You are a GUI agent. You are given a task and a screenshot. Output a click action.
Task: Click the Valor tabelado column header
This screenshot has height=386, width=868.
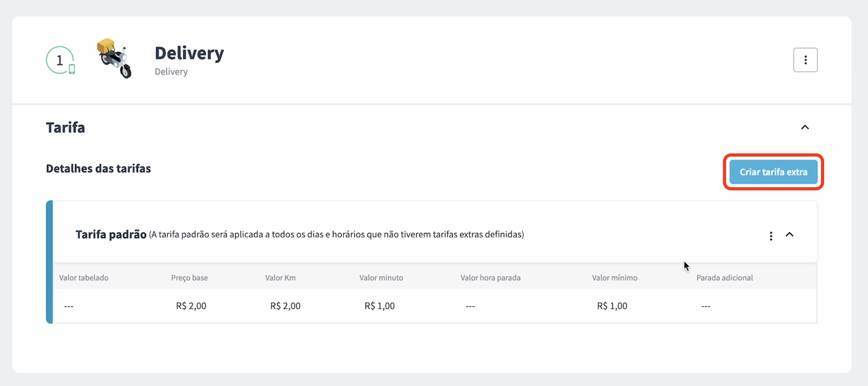click(83, 278)
